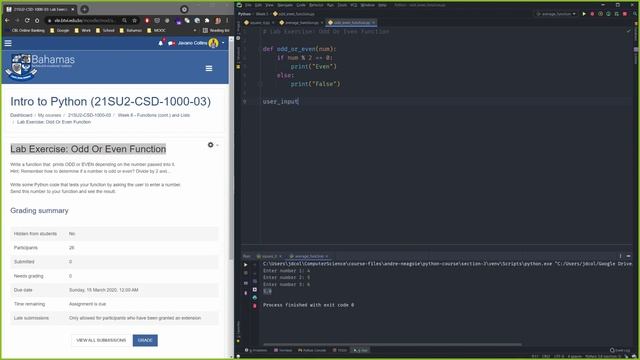Click the Debug bug icon in PyCharm toolbar

point(592,13)
